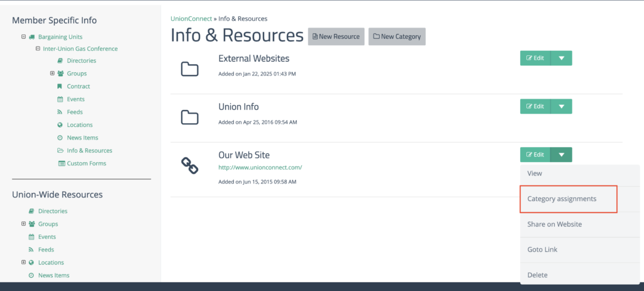644x291 pixels.
Task: Collapse the Bargaining Units tree node
Action: pyautogui.click(x=23, y=37)
